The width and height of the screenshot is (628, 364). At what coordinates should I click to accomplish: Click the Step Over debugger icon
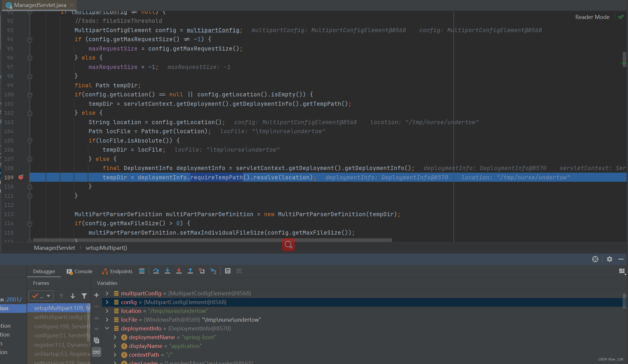coord(156,271)
